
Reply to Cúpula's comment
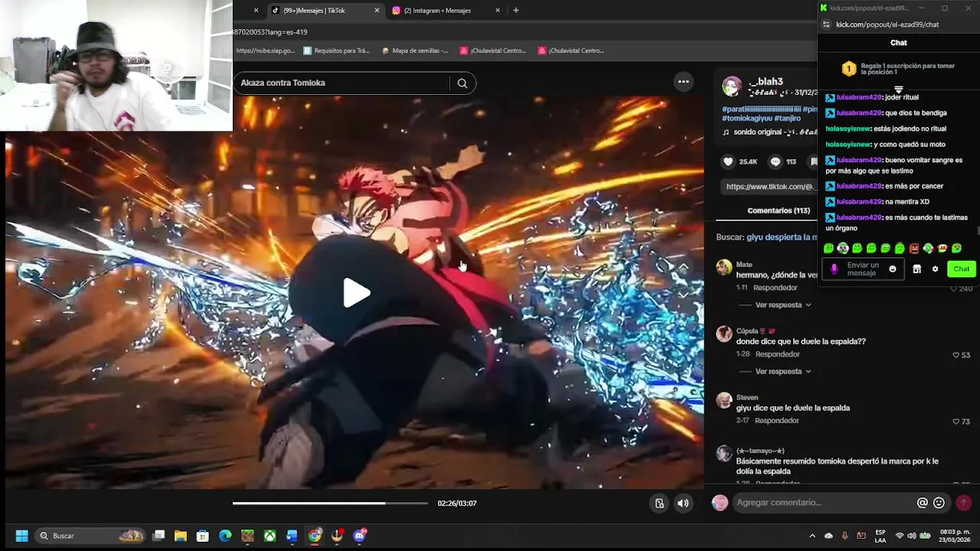click(x=777, y=354)
